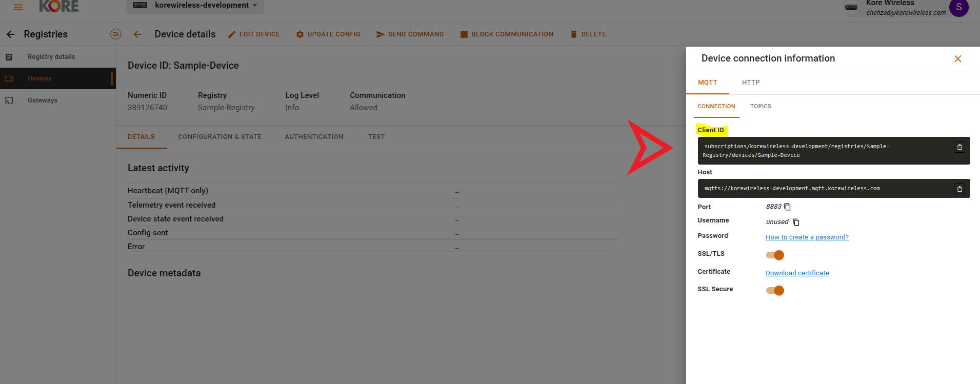
Task: Collapse the Registries sidebar panel
Action: [x=116, y=34]
